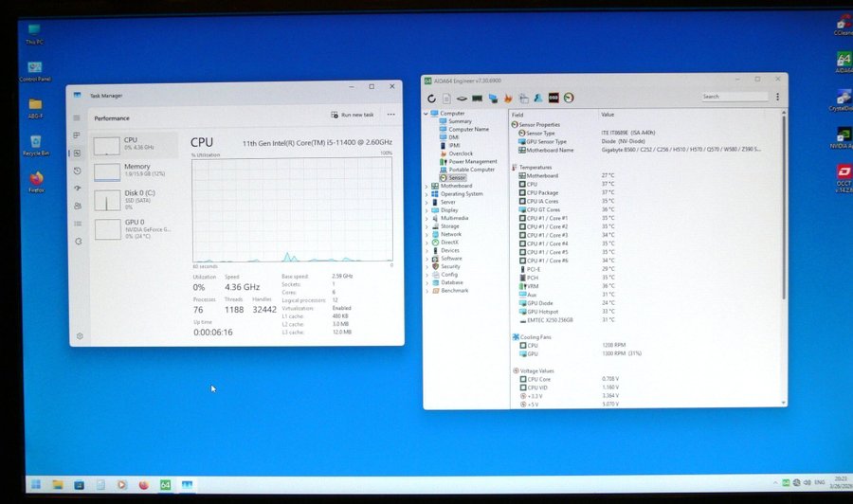Click the Run new task button
Image resolution: width=853 pixels, height=504 pixels.
point(352,115)
